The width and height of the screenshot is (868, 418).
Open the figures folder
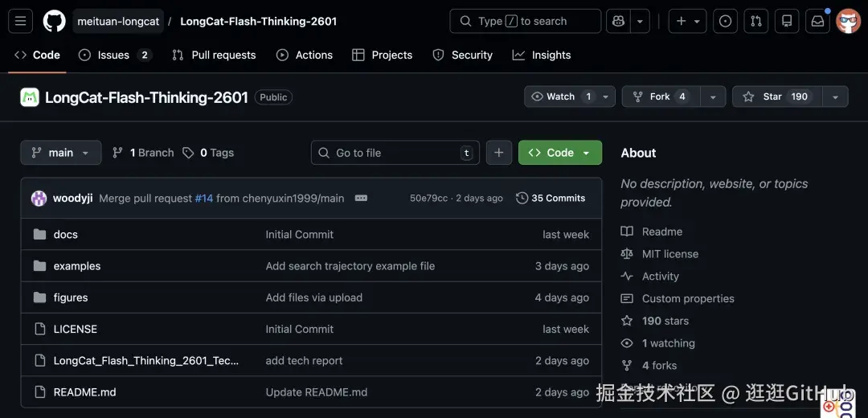tap(70, 298)
